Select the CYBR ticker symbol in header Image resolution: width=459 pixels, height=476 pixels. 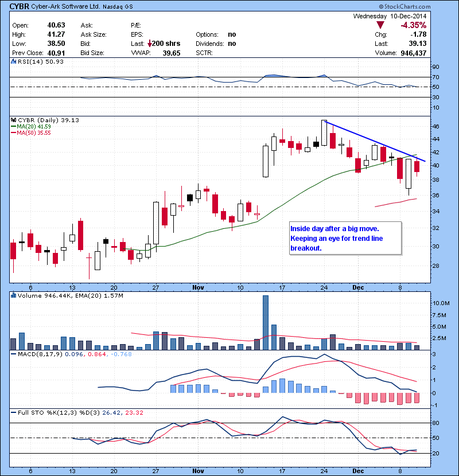click(x=20, y=6)
